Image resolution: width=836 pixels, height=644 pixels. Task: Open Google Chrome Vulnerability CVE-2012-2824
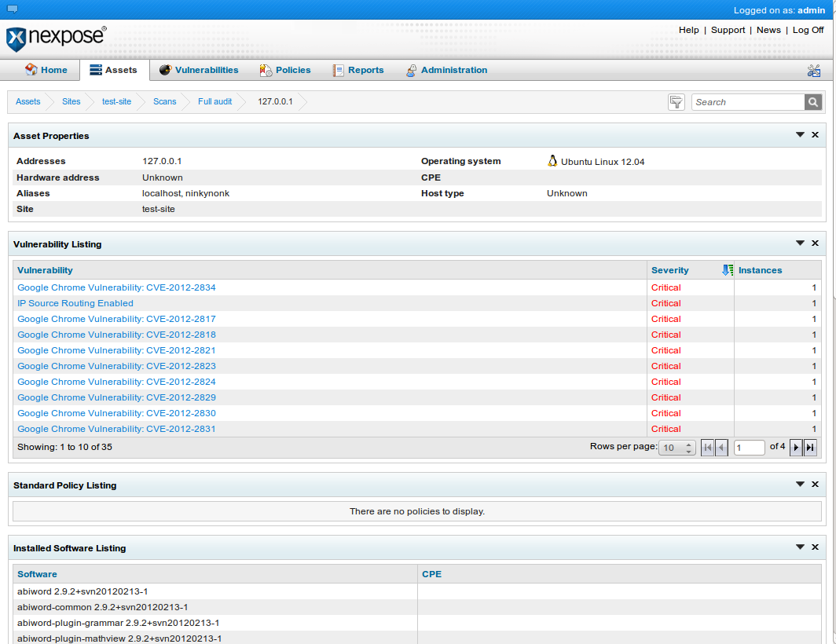[x=116, y=382]
